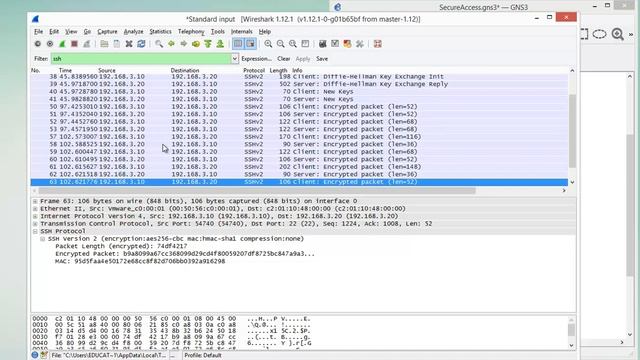Open the Analyze menu
The width and height of the screenshot is (640, 360).
click(133, 31)
